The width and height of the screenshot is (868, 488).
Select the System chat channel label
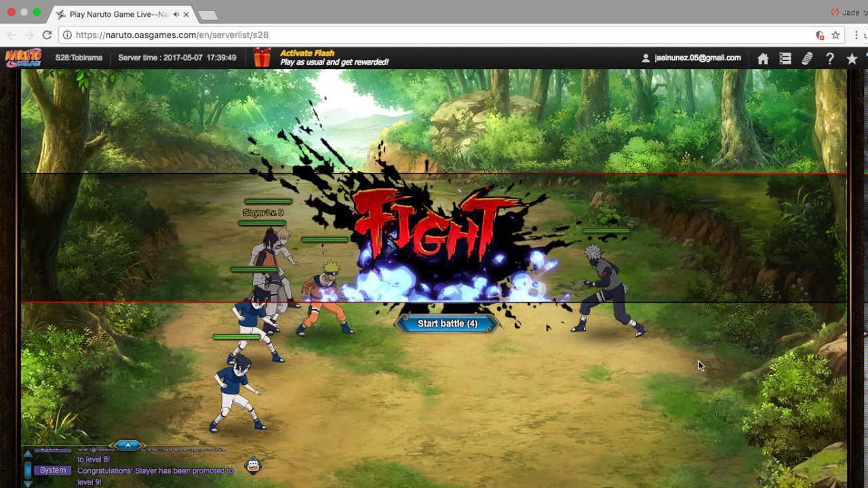pyautogui.click(x=53, y=470)
